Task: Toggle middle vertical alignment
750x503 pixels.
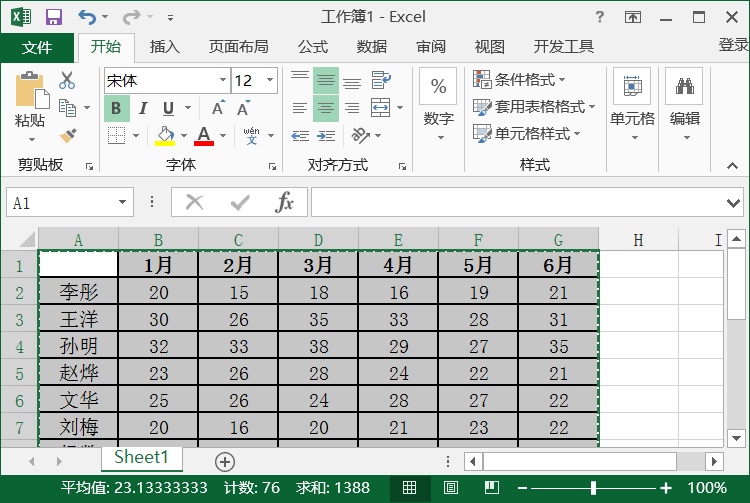Action: 326,80
